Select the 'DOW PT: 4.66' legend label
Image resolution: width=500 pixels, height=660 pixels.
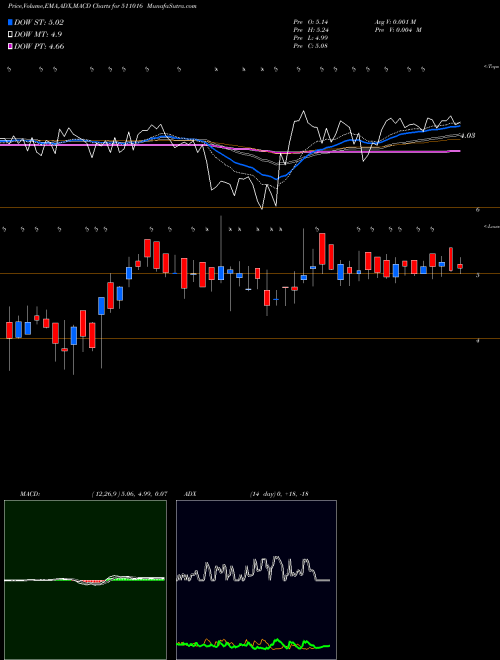39,46
